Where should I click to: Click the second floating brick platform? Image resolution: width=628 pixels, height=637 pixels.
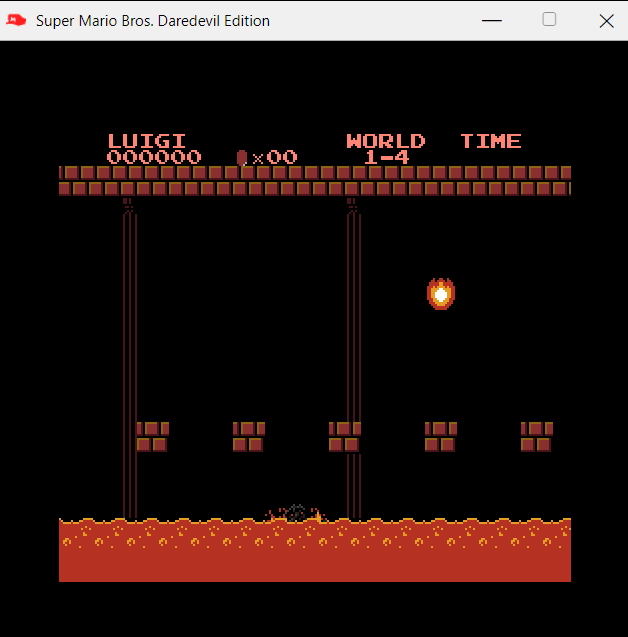(x=249, y=437)
